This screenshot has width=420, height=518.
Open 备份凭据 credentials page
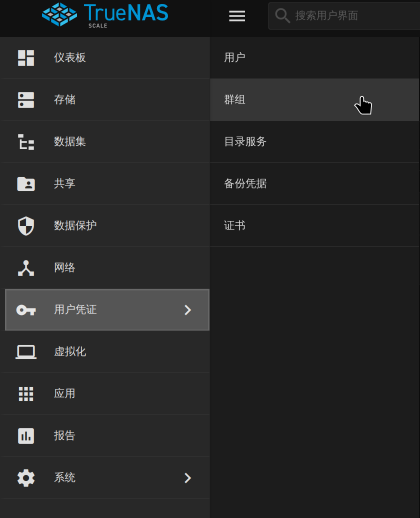[x=314, y=183]
